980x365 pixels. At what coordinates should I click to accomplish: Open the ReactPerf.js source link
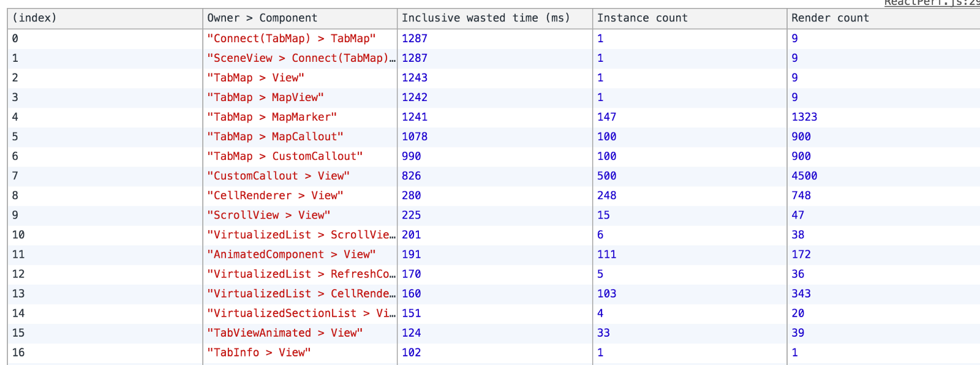click(x=931, y=3)
